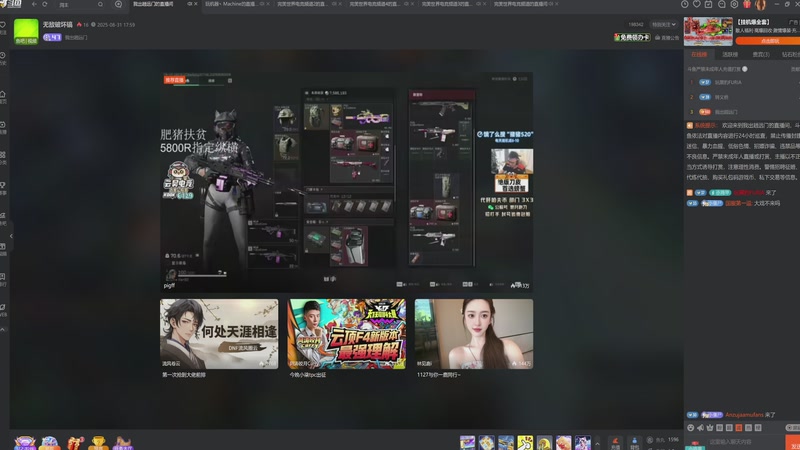Click the 今晚小课tpc出征 stream title

tap(308, 375)
